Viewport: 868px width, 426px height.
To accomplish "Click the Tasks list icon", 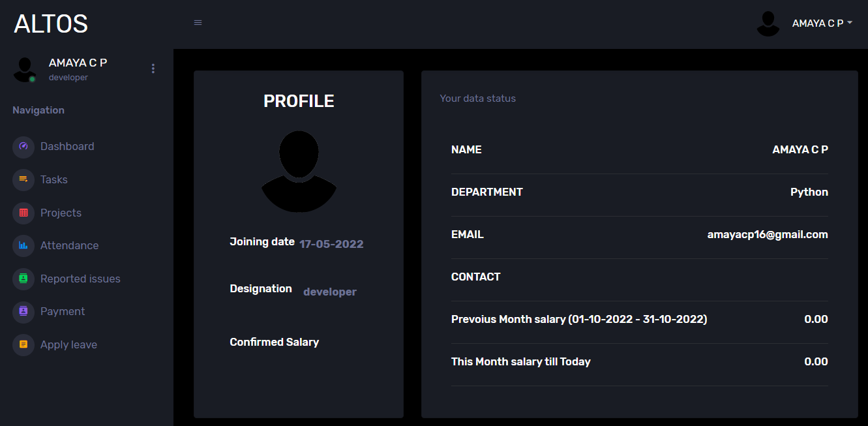I will point(23,179).
